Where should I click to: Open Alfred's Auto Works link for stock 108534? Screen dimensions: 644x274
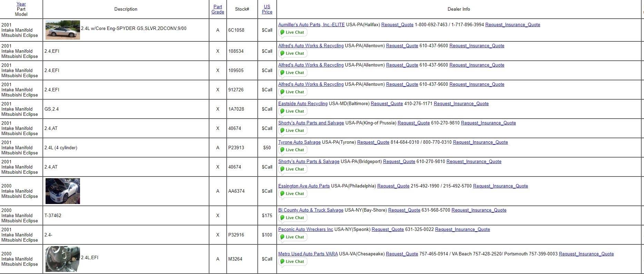coord(311,46)
